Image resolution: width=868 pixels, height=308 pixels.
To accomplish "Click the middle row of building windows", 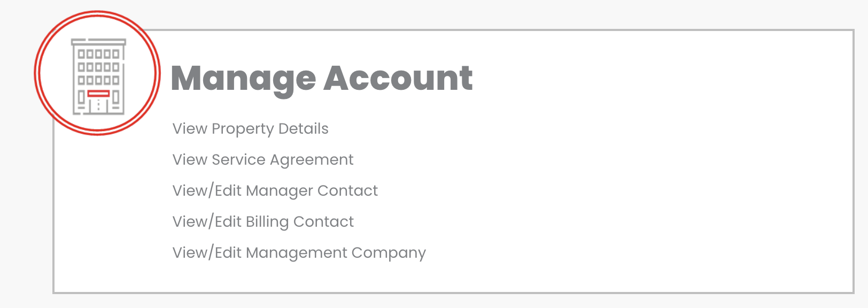I will (98, 67).
